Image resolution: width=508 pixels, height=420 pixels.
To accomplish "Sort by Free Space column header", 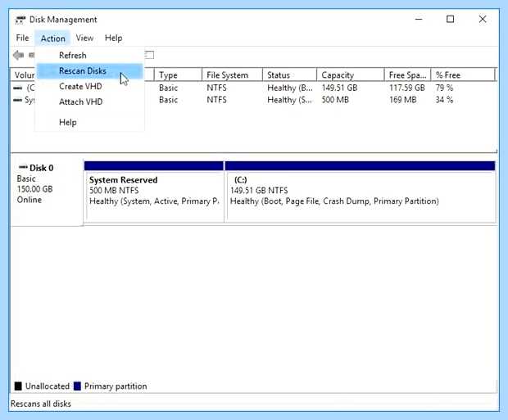I will tap(407, 75).
